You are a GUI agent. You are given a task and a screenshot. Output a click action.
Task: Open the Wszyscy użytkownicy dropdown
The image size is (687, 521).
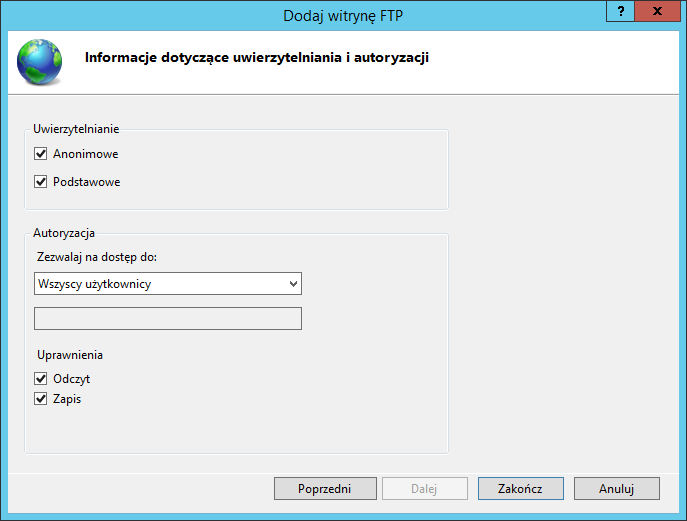coord(168,284)
